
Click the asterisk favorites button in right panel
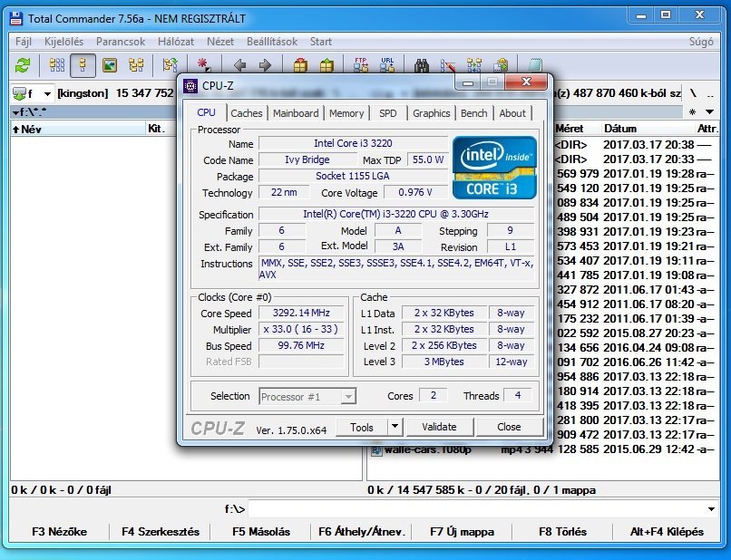pyautogui.click(x=693, y=112)
